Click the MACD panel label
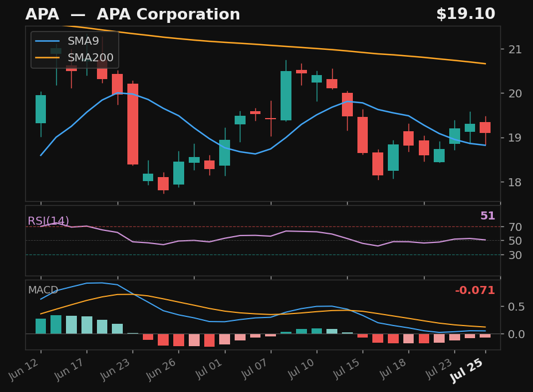This screenshot has width=533, height=392. coord(43,290)
